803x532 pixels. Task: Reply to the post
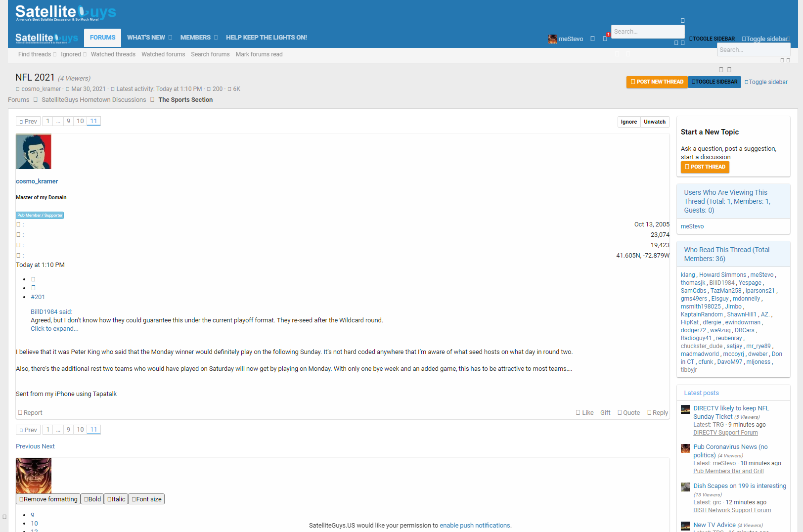pyautogui.click(x=657, y=413)
